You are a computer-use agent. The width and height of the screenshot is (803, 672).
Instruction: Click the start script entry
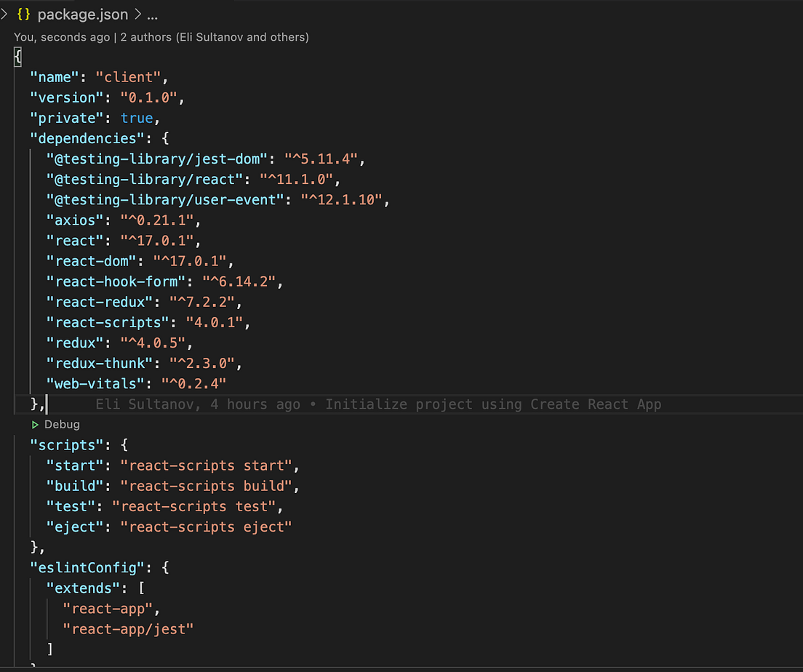point(75,465)
